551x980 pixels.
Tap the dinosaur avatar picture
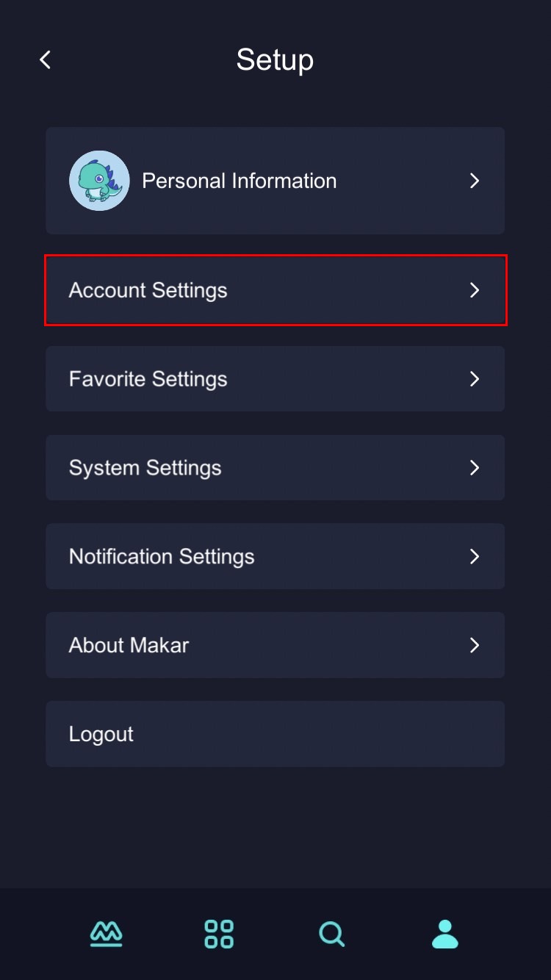tap(99, 181)
